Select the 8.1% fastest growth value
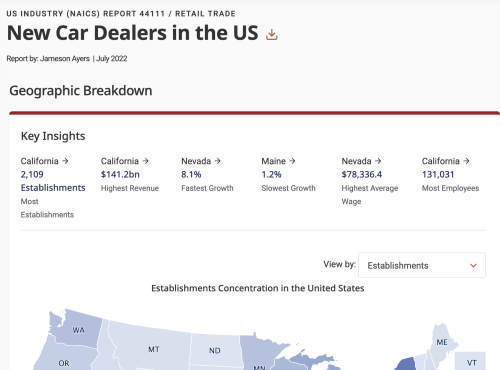The height and width of the screenshot is (370, 500). tap(191, 174)
